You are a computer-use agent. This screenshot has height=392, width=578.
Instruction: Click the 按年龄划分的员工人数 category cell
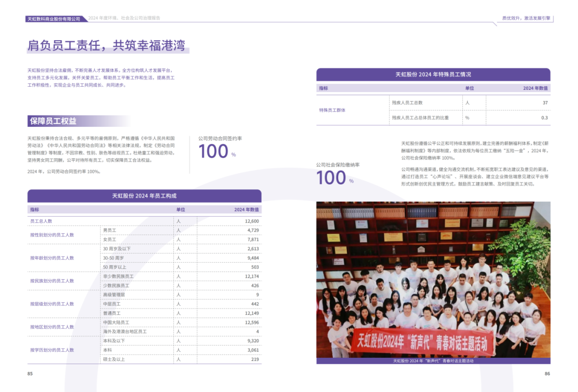[52, 258]
